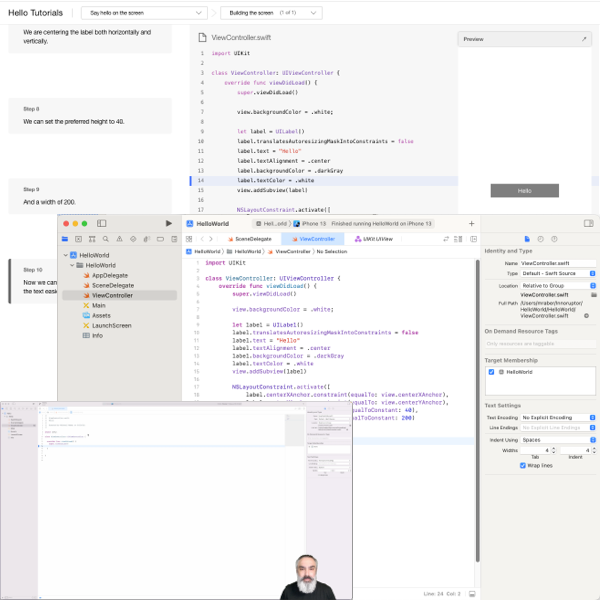Viewport: 600px width, 600px height.
Task: Collapse the HelloWorld group folder chevron
Action: point(72,265)
